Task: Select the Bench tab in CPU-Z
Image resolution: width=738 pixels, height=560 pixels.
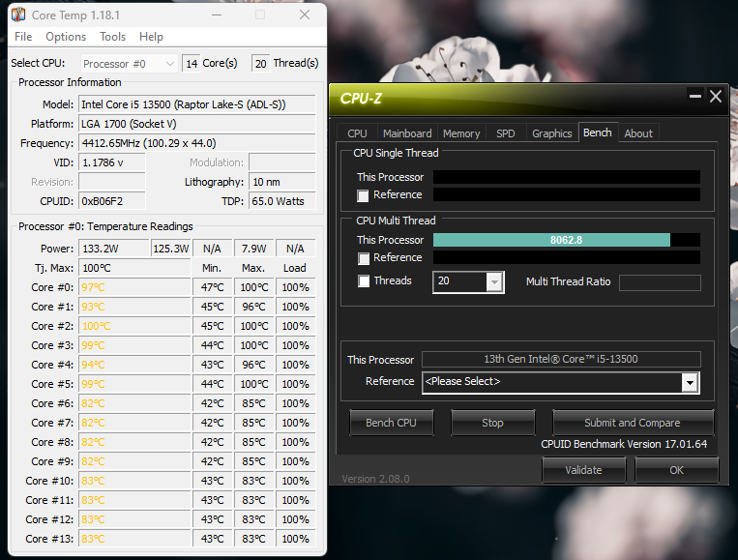Action: click(598, 133)
